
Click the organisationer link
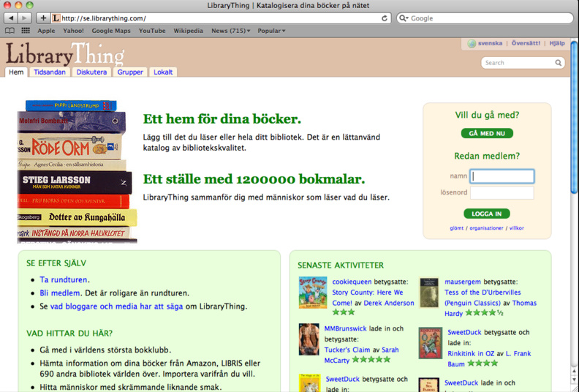point(486,228)
